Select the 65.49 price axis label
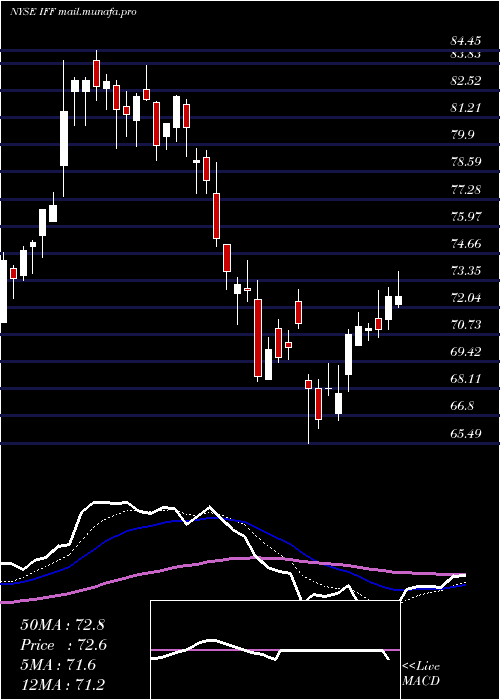This screenshot has height=700, width=500. point(465,433)
